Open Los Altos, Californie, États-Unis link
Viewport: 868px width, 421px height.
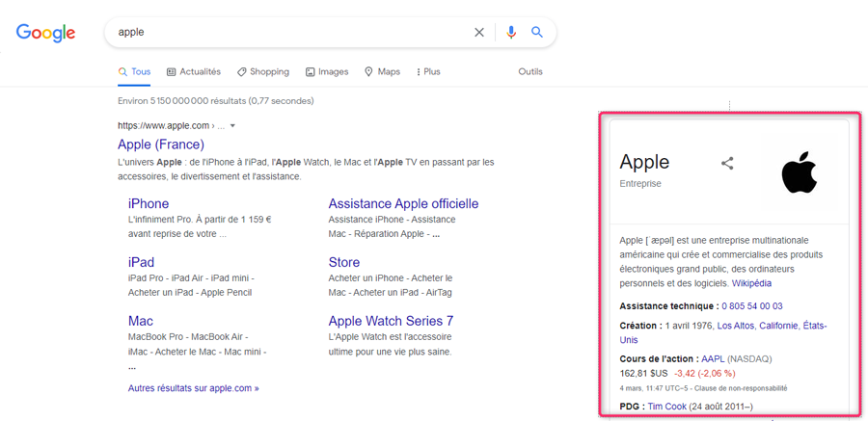point(772,326)
